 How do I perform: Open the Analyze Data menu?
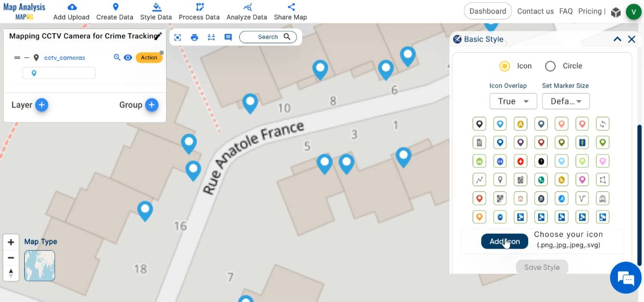tap(247, 12)
